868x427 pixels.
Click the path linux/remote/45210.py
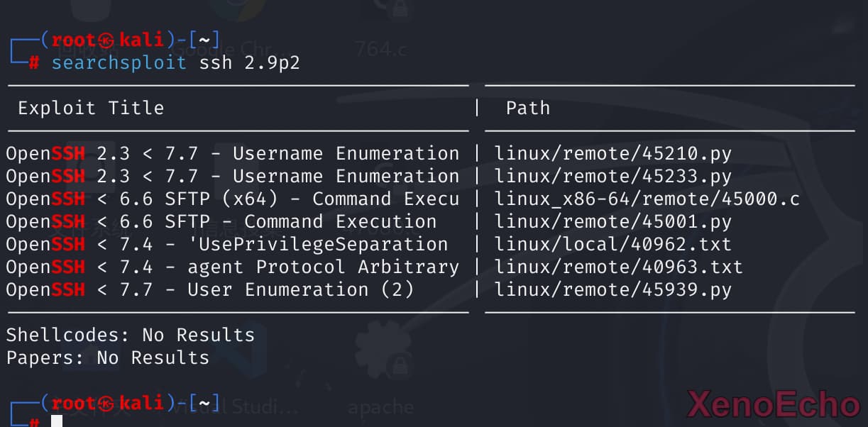[x=612, y=153]
